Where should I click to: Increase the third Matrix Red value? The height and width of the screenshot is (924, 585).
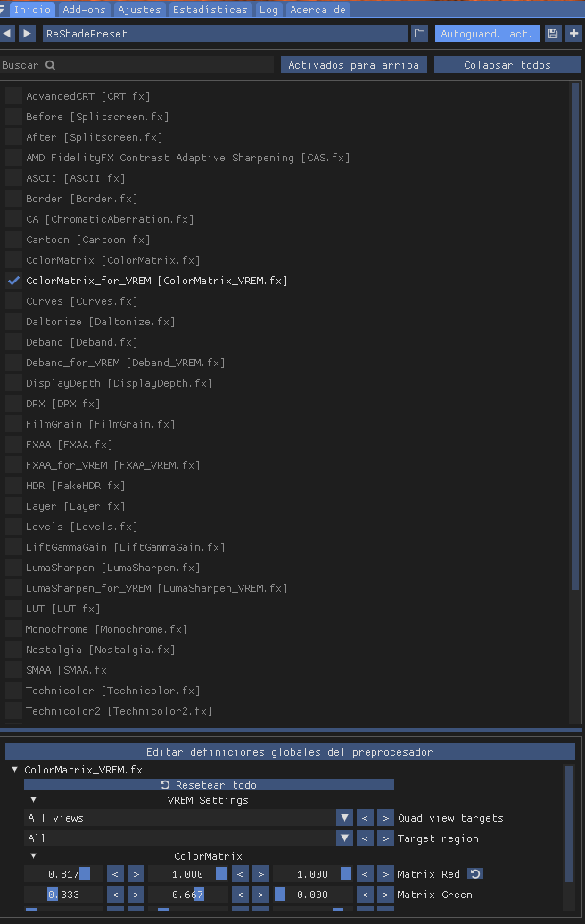385,874
